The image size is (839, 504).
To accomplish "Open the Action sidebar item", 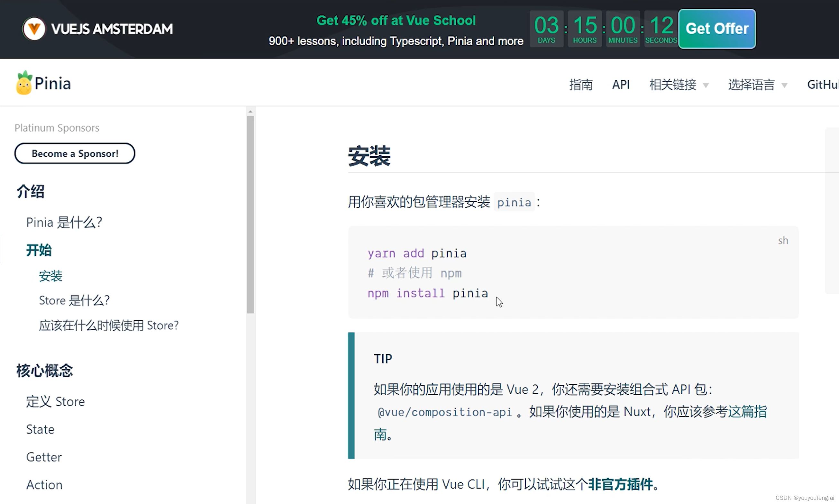I will click(x=44, y=485).
